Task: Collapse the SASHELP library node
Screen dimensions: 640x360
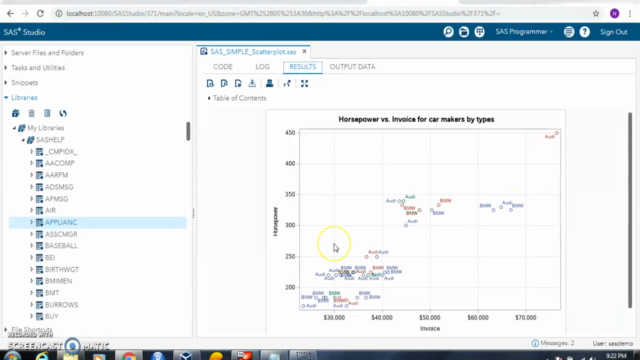Action: pyautogui.click(x=23, y=140)
